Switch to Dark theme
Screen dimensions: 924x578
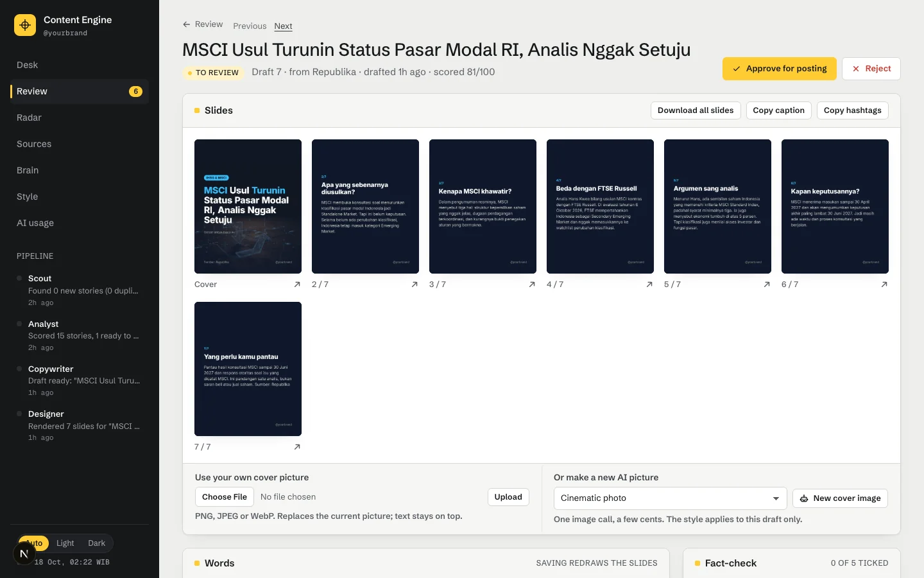[96, 543]
